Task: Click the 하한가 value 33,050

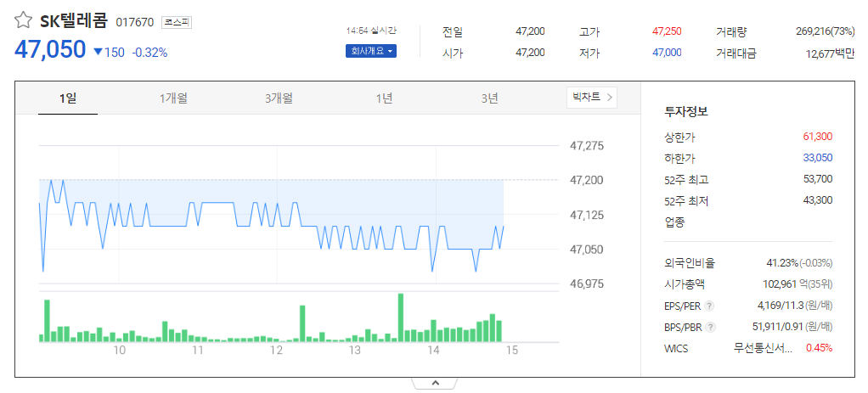Action: tap(818, 158)
